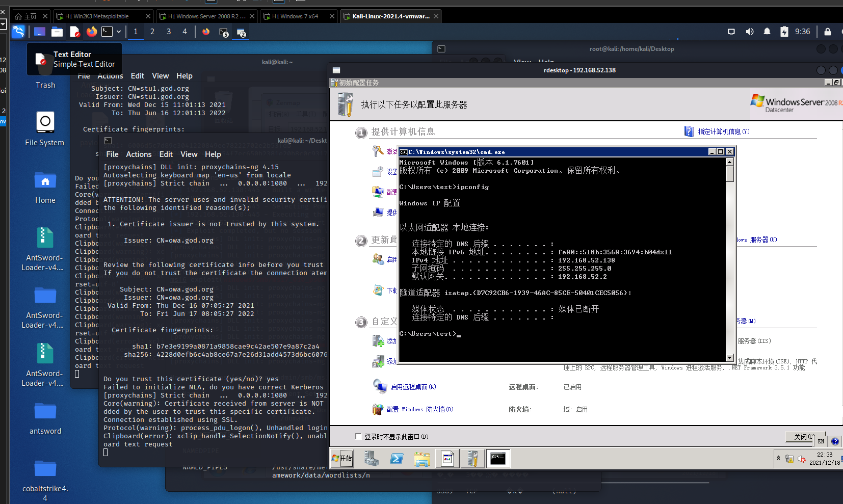Open the Kali applications menu icon
The image size is (843, 504).
(x=18, y=32)
